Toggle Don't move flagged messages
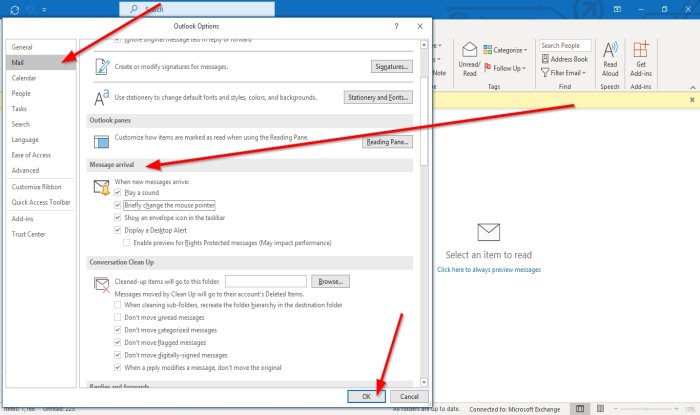 click(x=117, y=343)
